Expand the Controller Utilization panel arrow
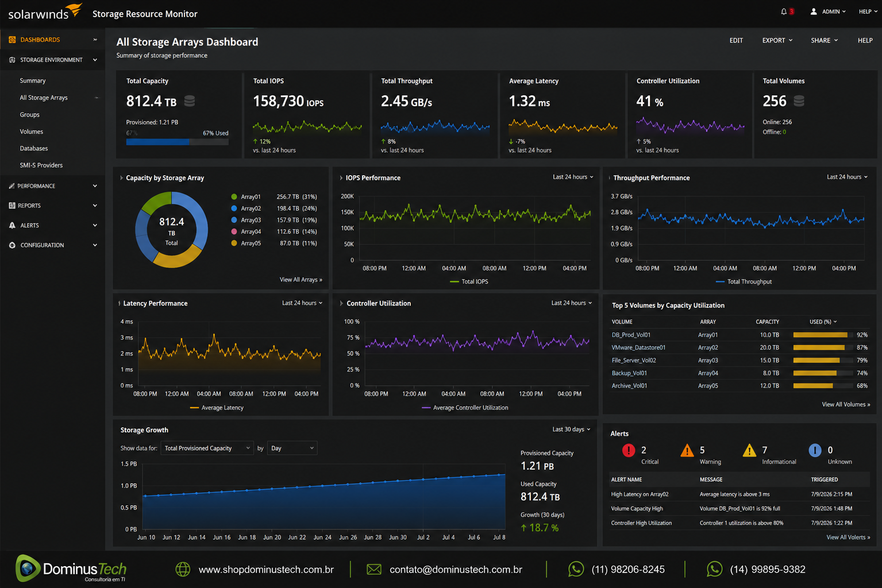 [x=341, y=303]
